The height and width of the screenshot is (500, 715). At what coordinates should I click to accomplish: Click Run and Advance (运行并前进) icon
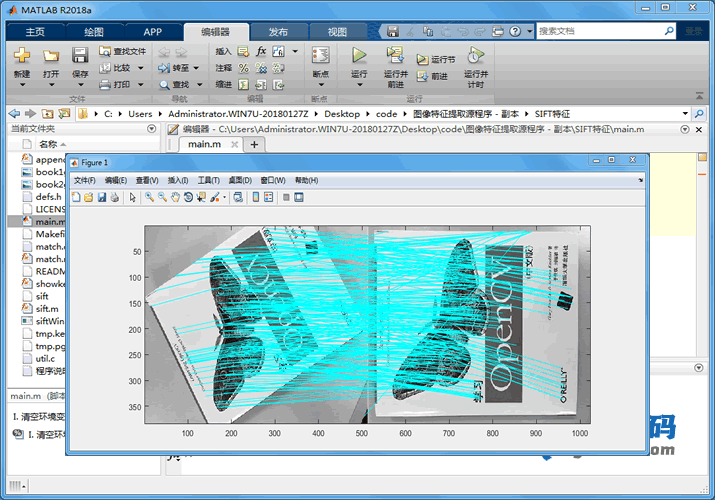click(x=395, y=55)
